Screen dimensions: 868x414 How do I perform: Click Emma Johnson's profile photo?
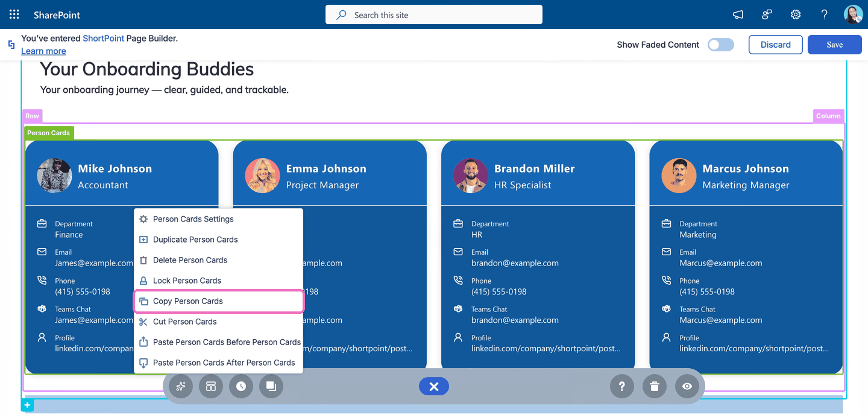262,176
